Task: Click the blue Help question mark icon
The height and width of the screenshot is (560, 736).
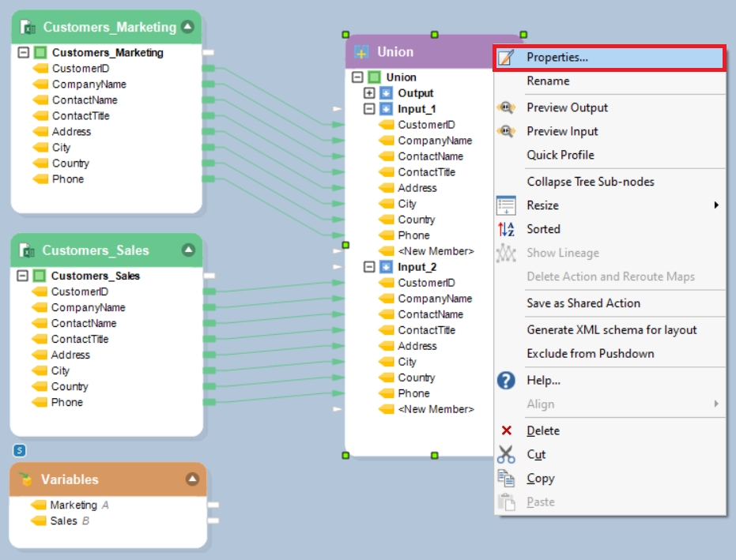Action: click(506, 381)
